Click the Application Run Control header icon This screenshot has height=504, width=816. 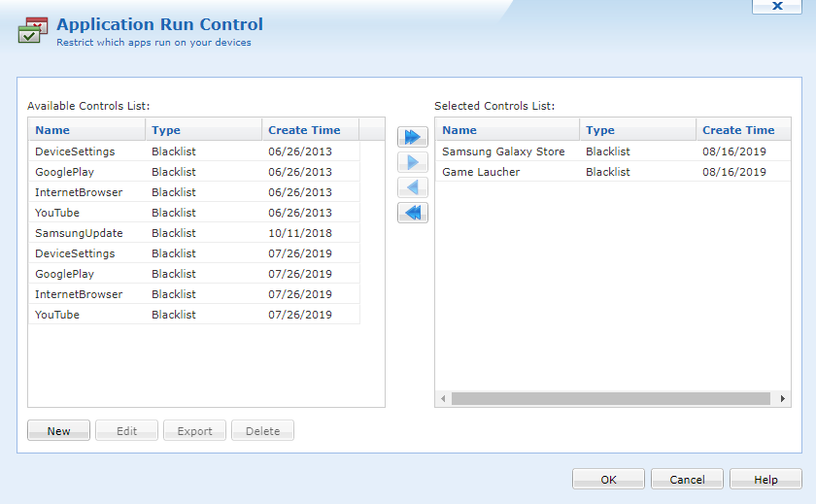33,30
